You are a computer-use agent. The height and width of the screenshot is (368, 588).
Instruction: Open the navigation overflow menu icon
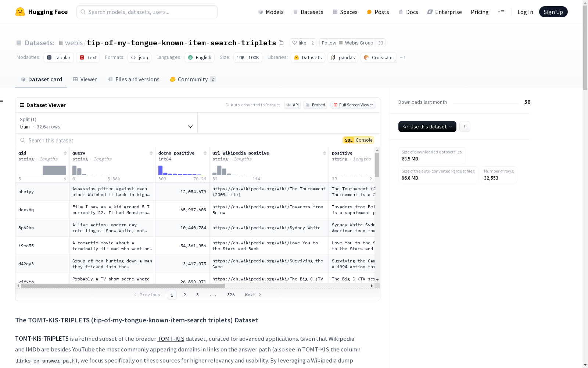pyautogui.click(x=501, y=12)
